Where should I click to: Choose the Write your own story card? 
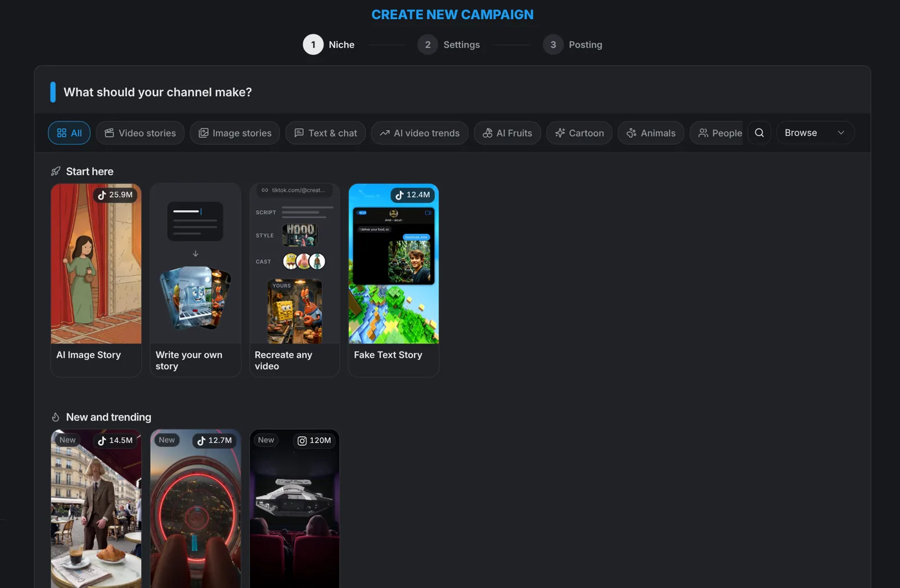196,280
